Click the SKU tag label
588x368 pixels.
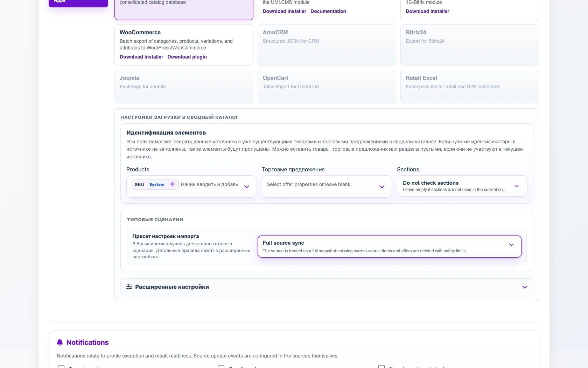(x=139, y=184)
